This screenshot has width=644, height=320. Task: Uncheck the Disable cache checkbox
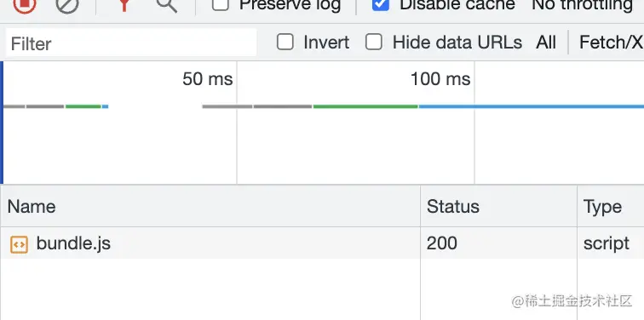point(380,4)
